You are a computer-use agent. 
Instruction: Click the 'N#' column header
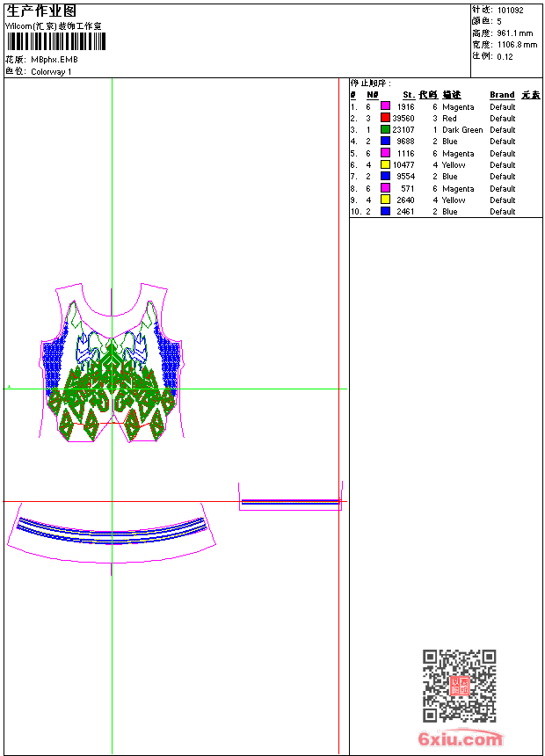(x=373, y=95)
